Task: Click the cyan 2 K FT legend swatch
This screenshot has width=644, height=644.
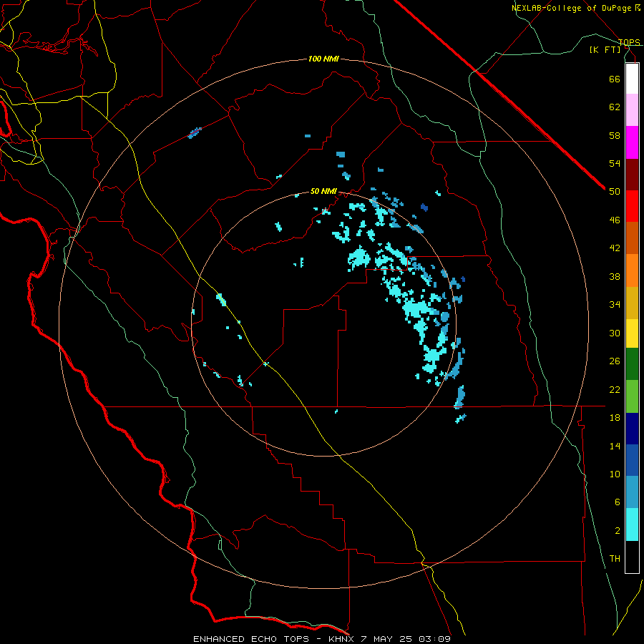Action: [x=632, y=525]
